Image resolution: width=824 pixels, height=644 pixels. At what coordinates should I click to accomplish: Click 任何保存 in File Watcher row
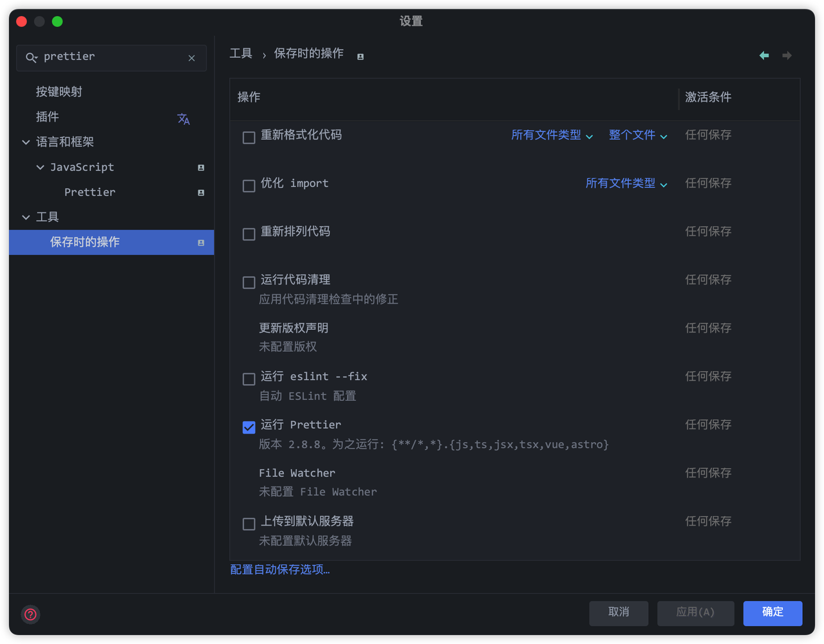pos(708,473)
